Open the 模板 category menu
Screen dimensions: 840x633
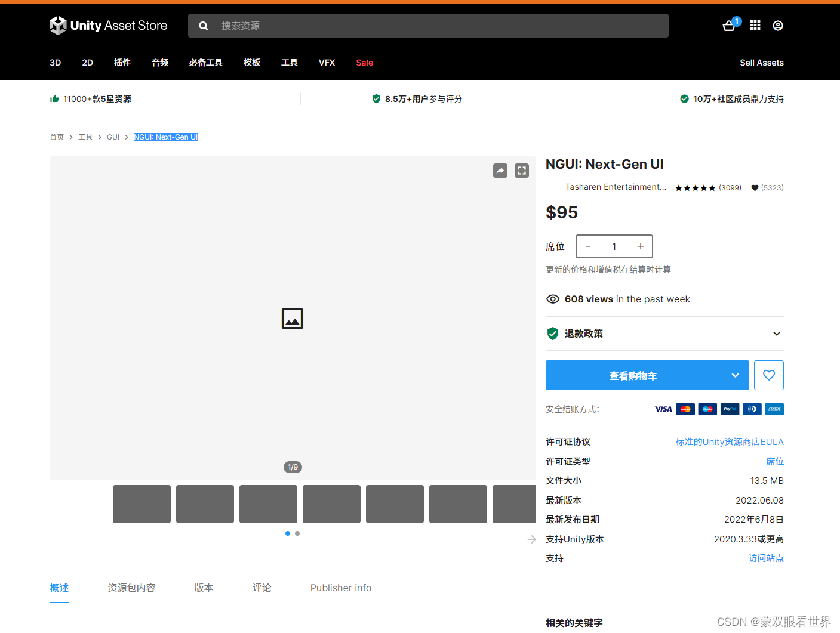(252, 63)
